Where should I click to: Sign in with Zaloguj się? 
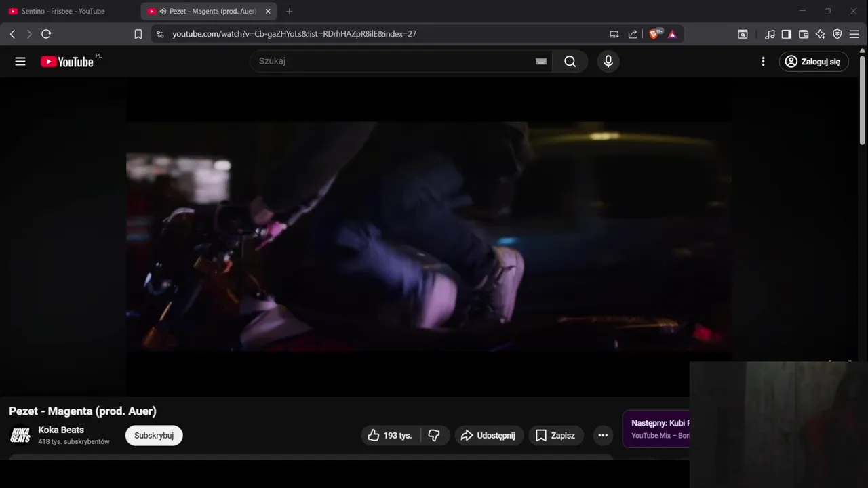click(814, 62)
